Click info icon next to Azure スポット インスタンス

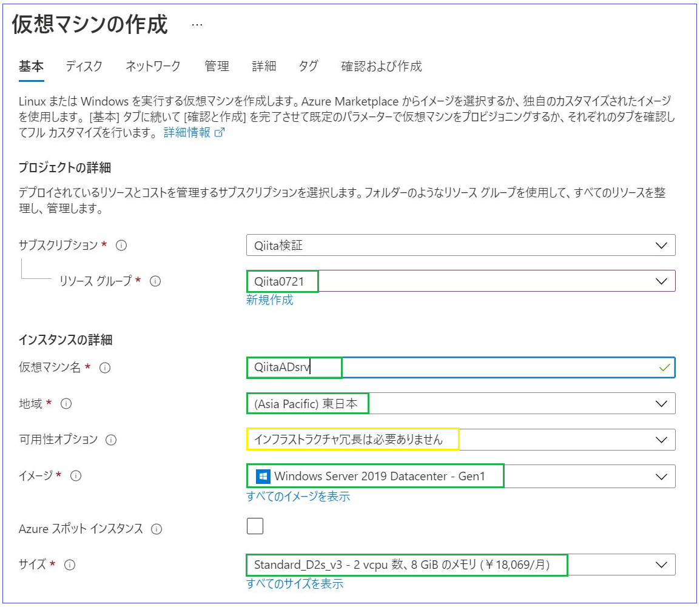click(x=156, y=529)
